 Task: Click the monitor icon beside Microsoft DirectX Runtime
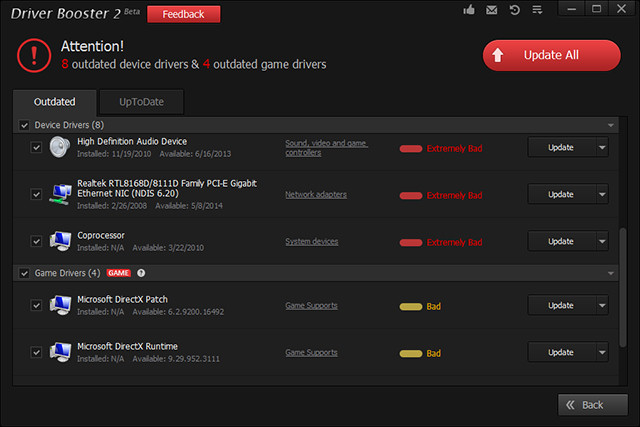click(60, 352)
